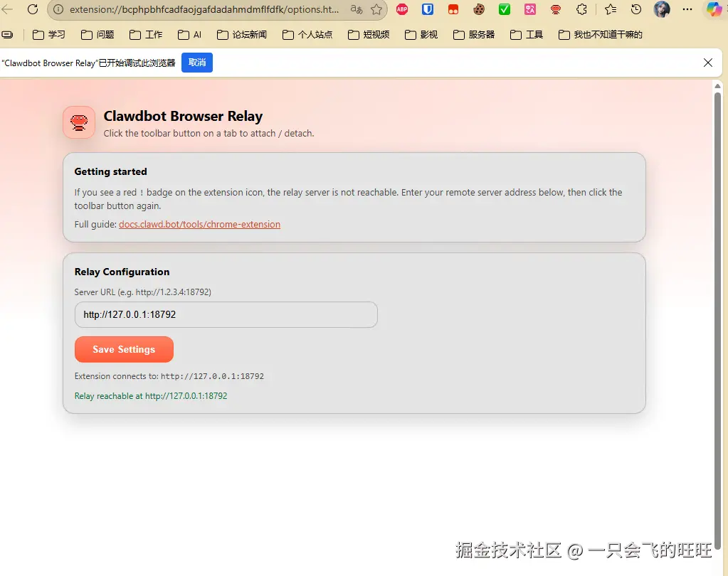728x576 pixels.
Task: Open the 影视 bookmark folder
Action: (x=421, y=35)
